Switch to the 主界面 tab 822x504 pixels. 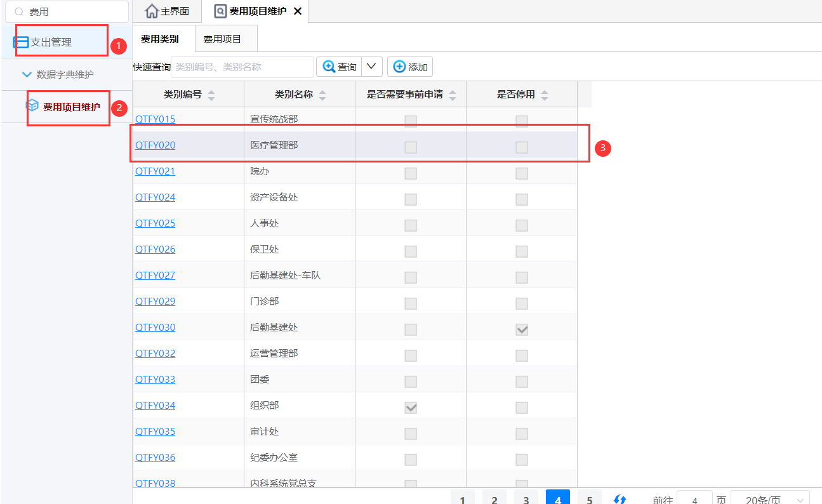point(168,11)
